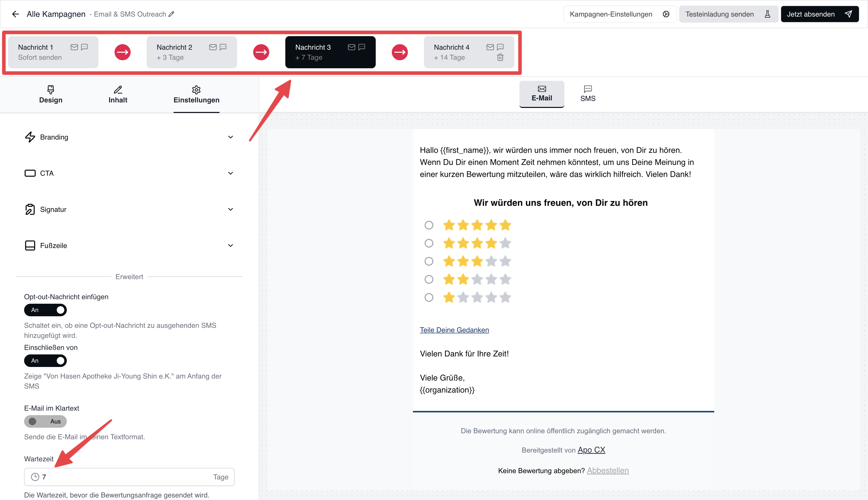Click the gear icon in Kampagnen-Einstellungen

(666, 14)
